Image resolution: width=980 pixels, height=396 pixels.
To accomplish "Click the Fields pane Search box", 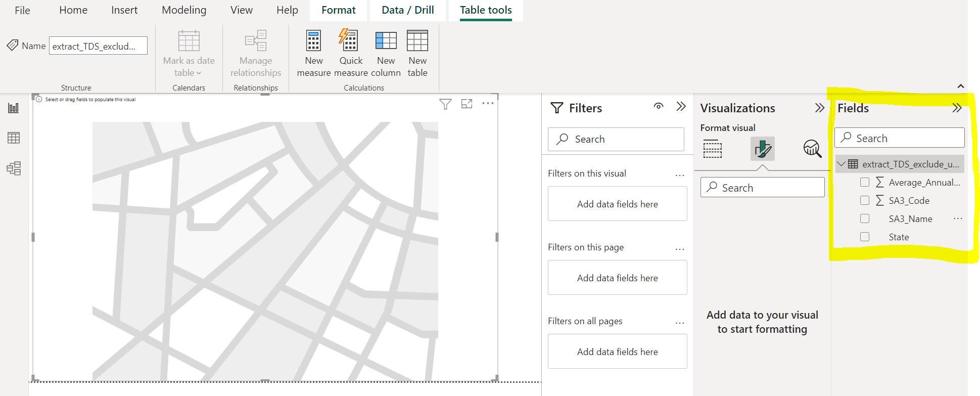I will (x=905, y=138).
